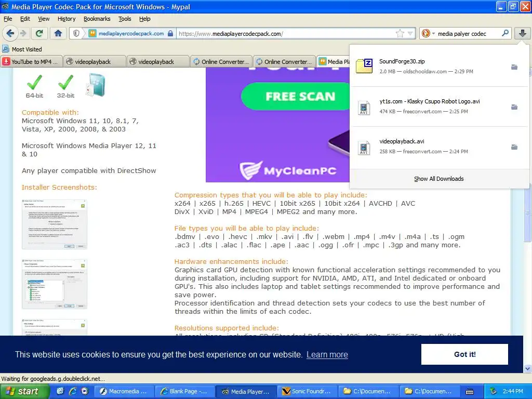Launch Internet Explorer from quick launch
Image resolution: width=532 pixels, height=399 pixels.
pyautogui.click(x=73, y=391)
